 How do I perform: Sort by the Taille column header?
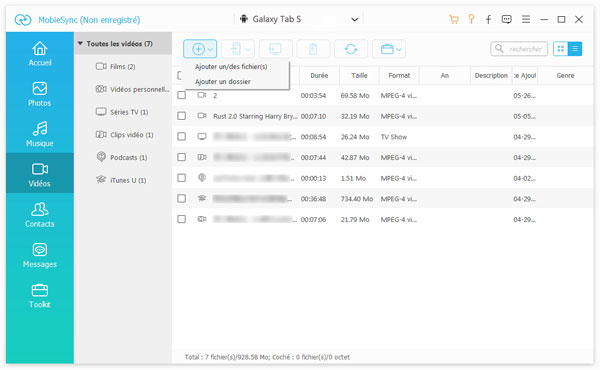[359, 75]
